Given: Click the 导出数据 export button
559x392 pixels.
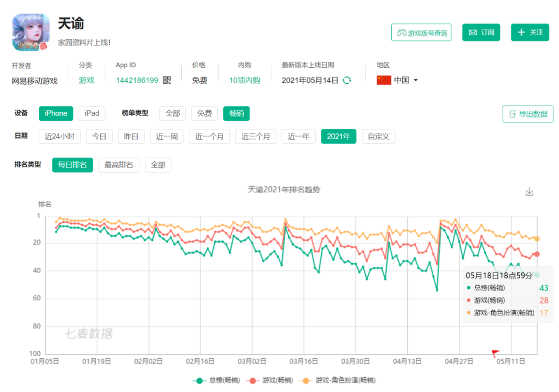Looking at the screenshot, I should [x=528, y=114].
